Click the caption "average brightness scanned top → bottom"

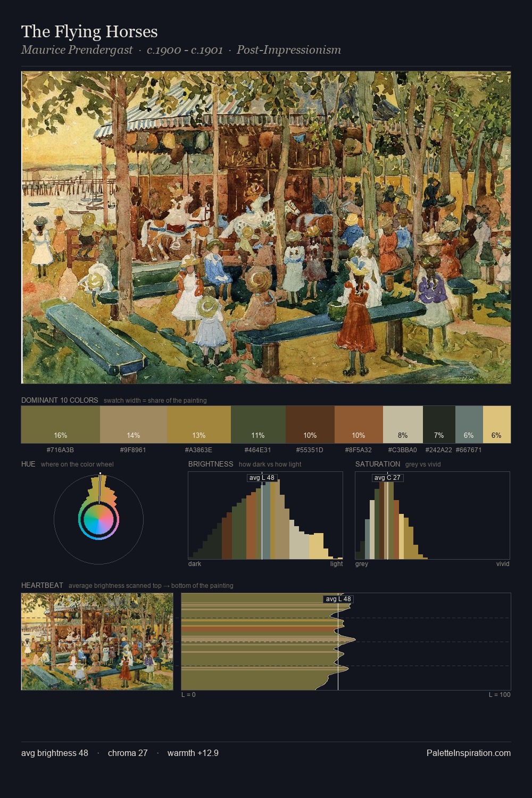point(151,586)
